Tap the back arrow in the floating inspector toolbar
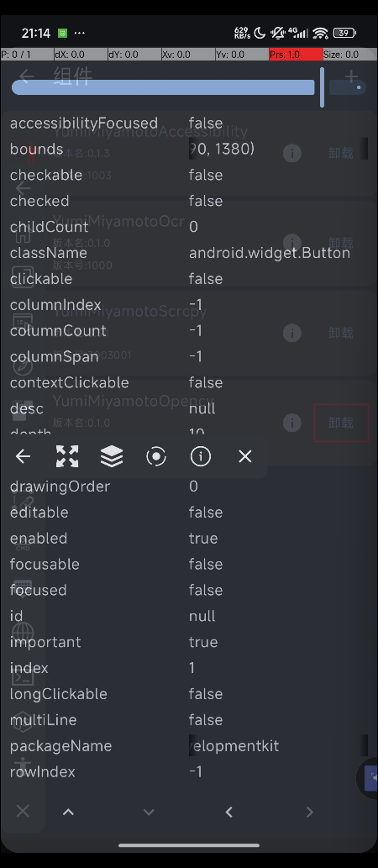The height and width of the screenshot is (868, 378). tap(23, 456)
